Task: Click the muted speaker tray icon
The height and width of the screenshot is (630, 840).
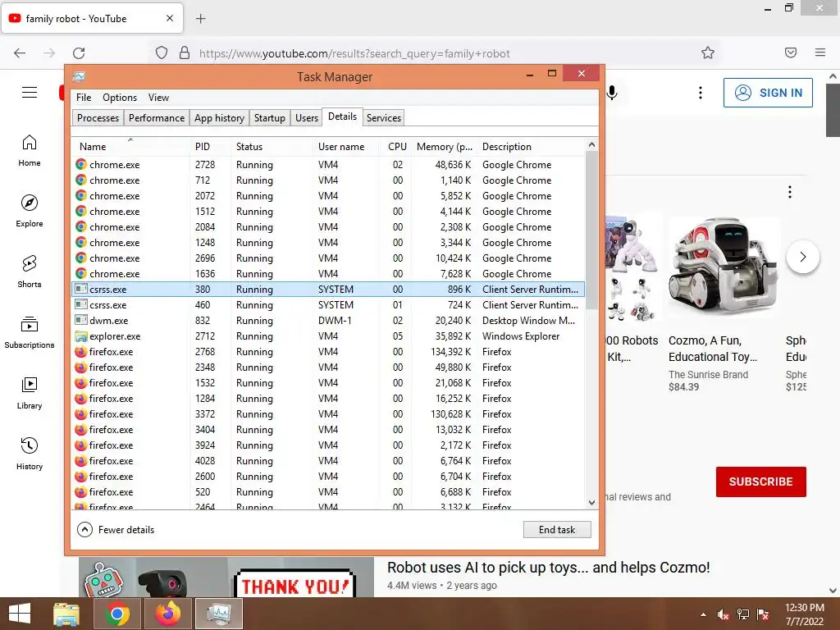Action: point(724,614)
